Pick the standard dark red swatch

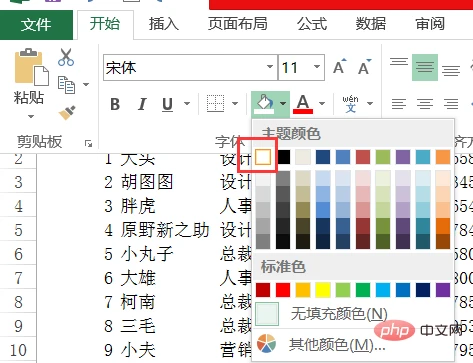tap(263, 290)
